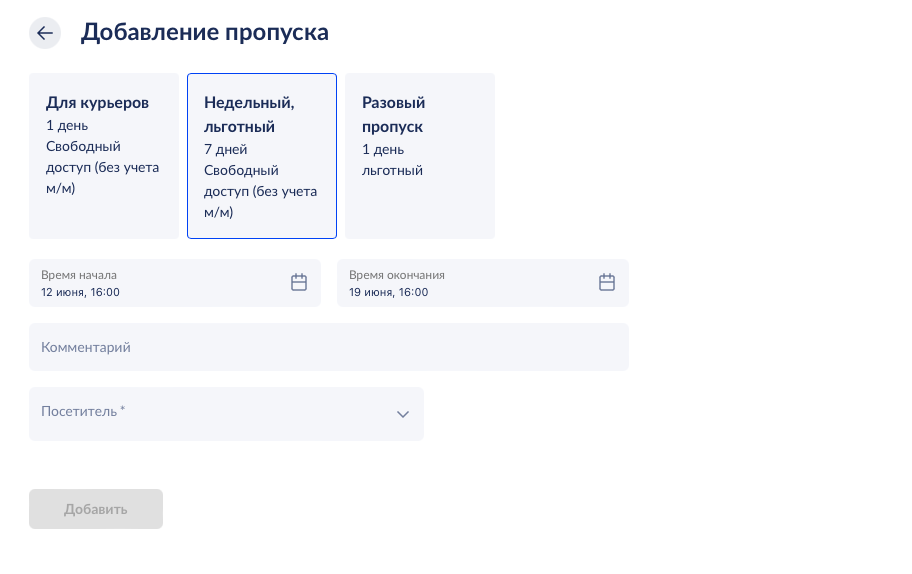Image resolution: width=912 pixels, height=574 pixels.
Task: Select the Для курьеров pass type
Action: tap(104, 156)
